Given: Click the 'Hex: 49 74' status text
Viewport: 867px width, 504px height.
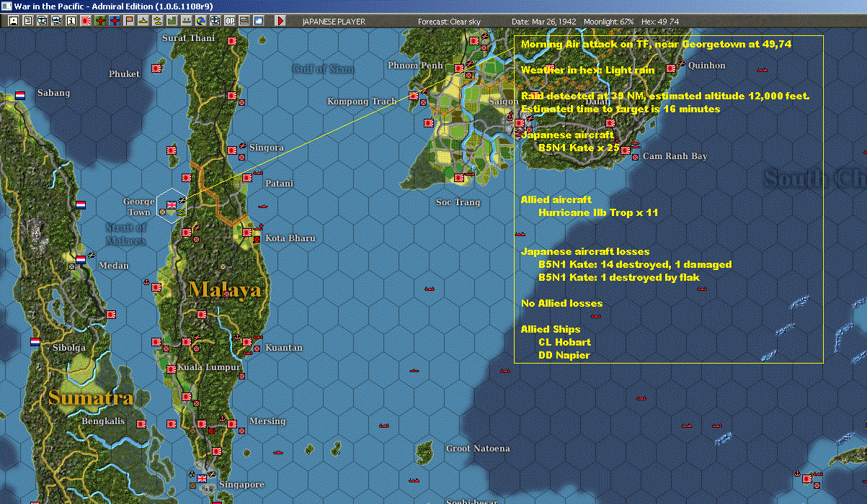Looking at the screenshot, I should click(x=659, y=22).
